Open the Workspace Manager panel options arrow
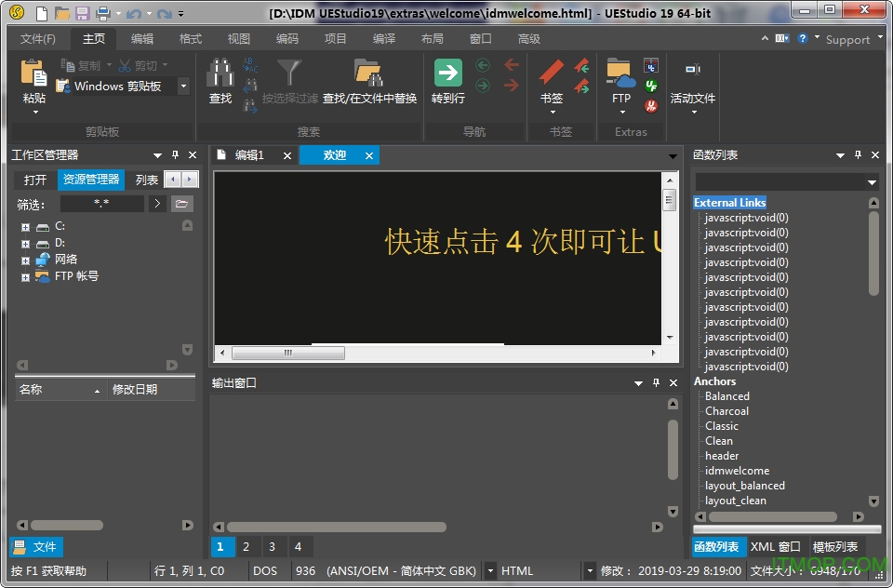This screenshot has width=893, height=588. coord(157,155)
